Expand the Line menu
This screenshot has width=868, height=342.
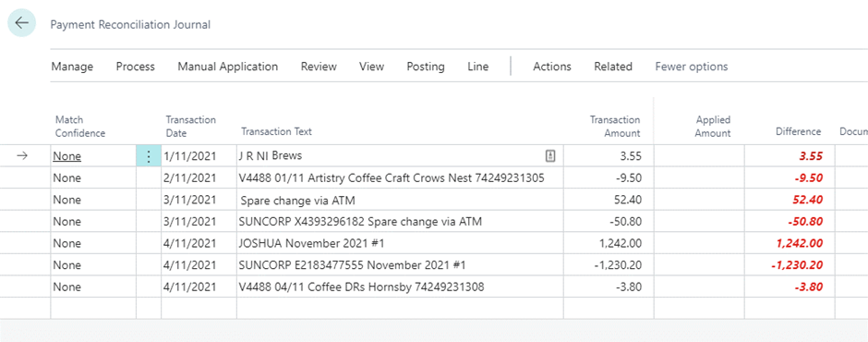click(478, 67)
